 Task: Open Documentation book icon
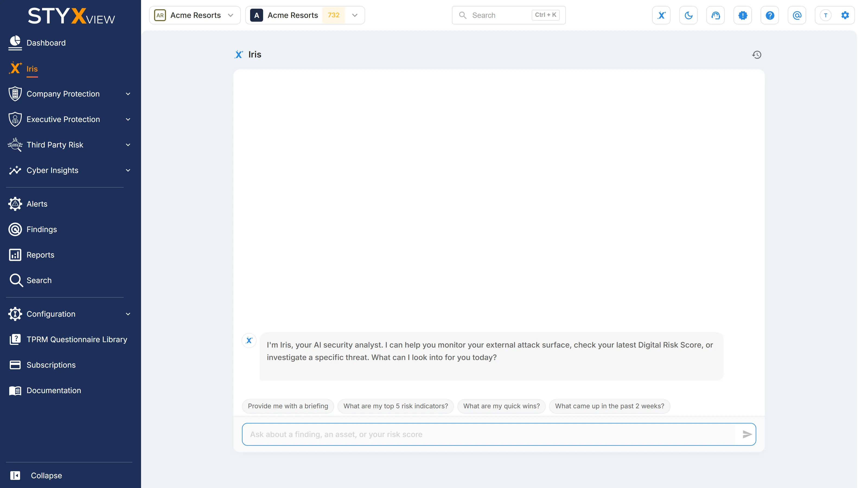(x=15, y=390)
